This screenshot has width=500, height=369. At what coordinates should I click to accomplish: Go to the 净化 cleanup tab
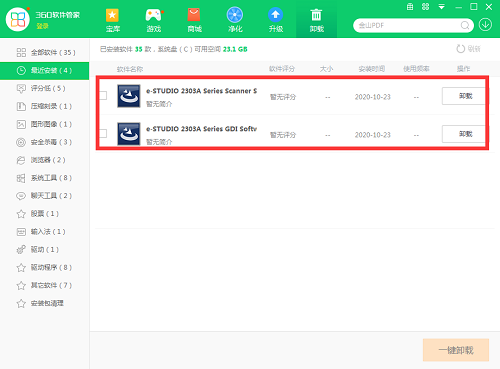pyautogui.click(x=235, y=20)
